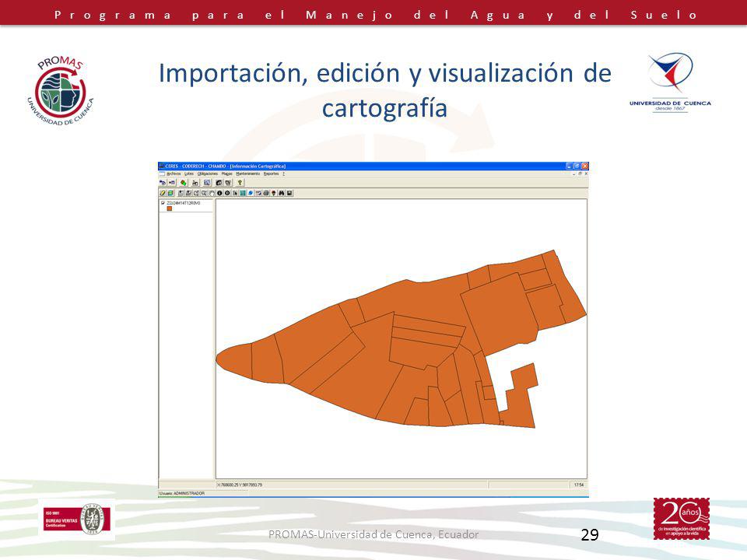Open the Reportes menu
The image size is (747, 560).
click(271, 173)
